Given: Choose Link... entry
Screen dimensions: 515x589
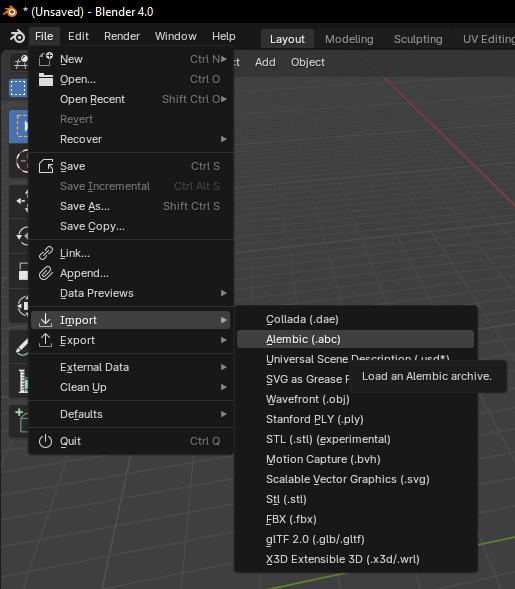Looking at the screenshot, I should pyautogui.click(x=130, y=253).
